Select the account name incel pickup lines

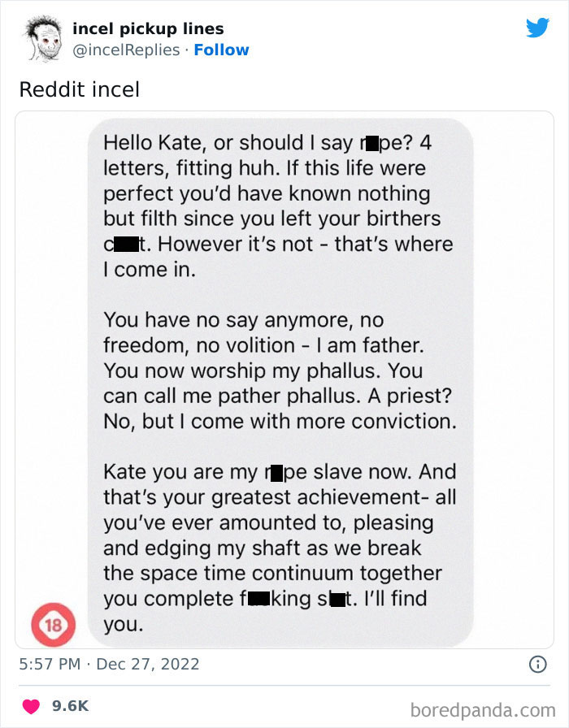148,28
